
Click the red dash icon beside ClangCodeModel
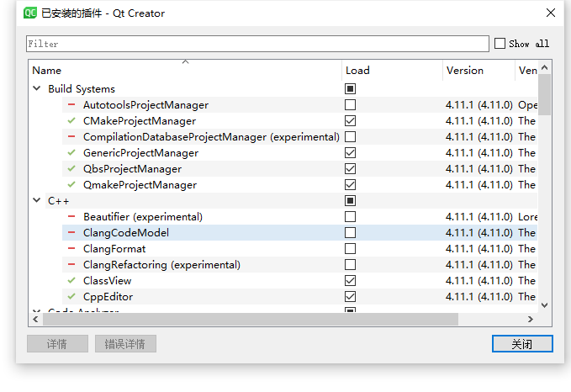[x=71, y=232]
